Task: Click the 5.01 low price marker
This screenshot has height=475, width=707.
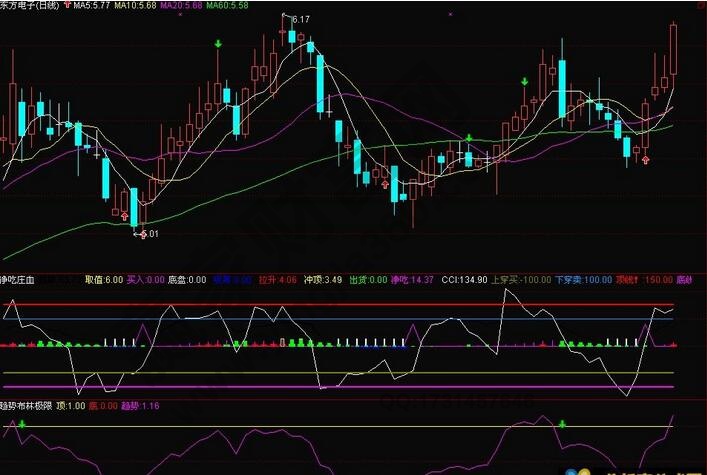Action: 148,234
